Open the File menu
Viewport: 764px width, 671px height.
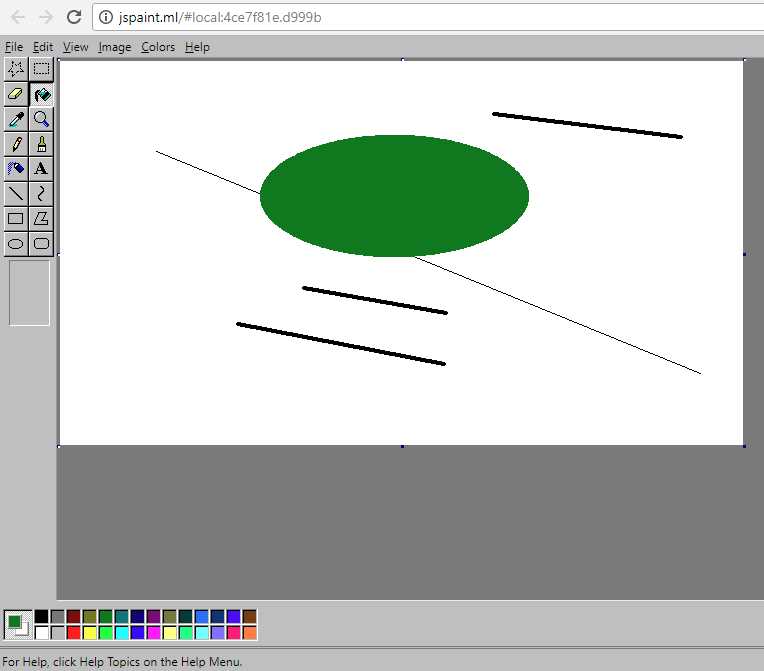(x=14, y=47)
